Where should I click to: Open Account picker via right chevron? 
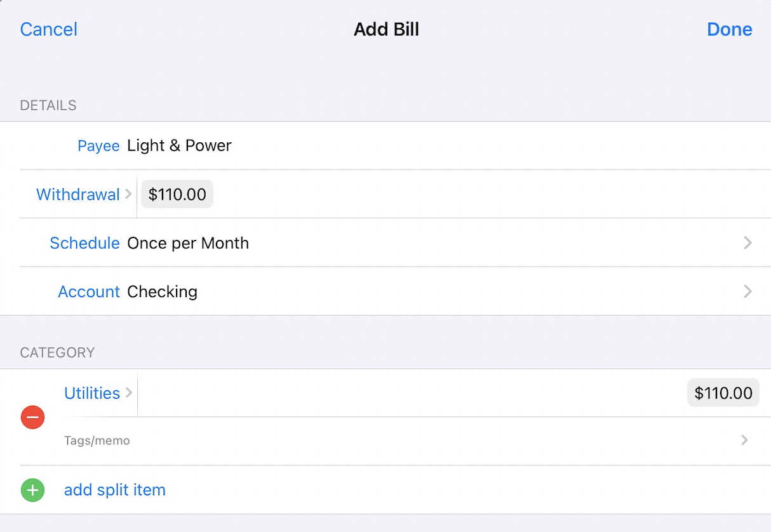pyautogui.click(x=748, y=291)
